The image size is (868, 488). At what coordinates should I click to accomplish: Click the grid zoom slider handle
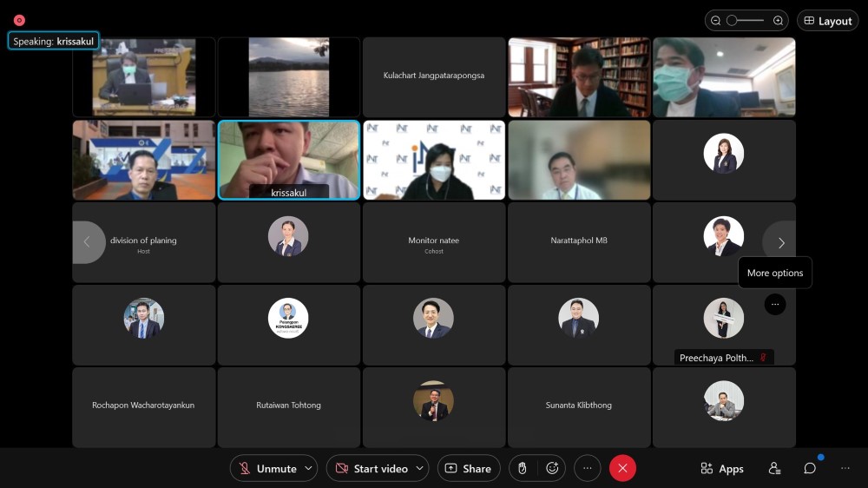732,21
